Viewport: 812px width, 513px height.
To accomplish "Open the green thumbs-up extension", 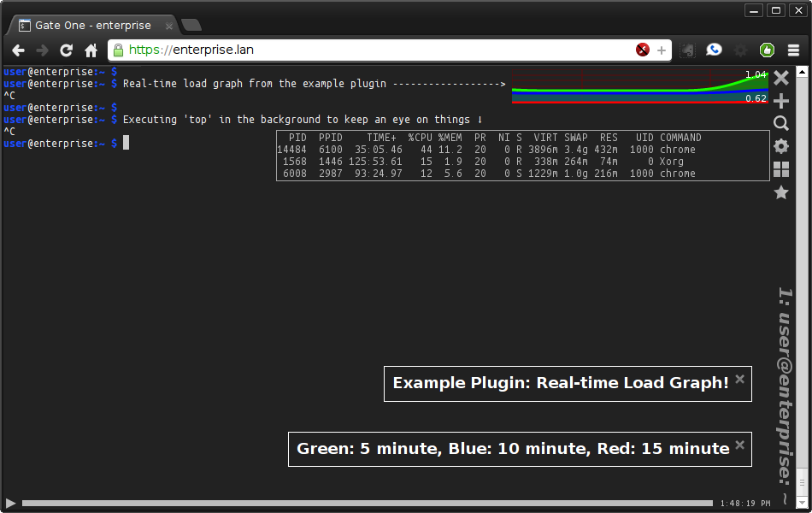I will [767, 50].
